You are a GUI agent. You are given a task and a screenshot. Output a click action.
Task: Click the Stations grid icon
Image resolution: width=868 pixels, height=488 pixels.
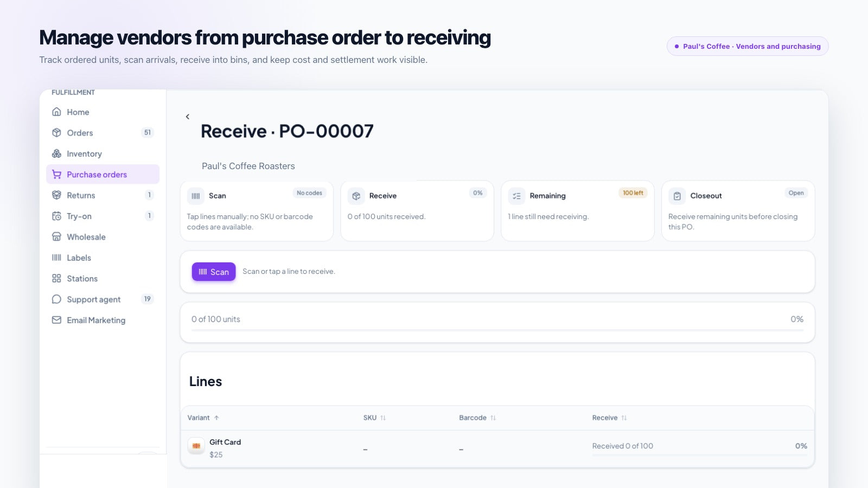pyautogui.click(x=56, y=278)
